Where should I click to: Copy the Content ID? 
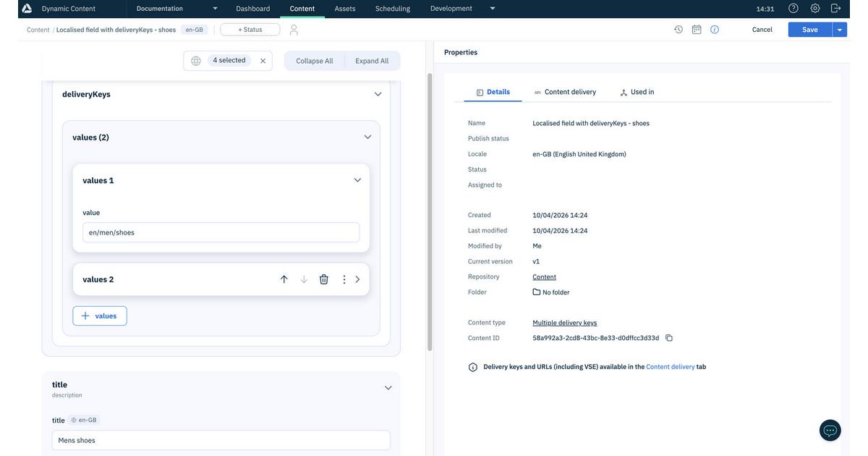pos(669,338)
